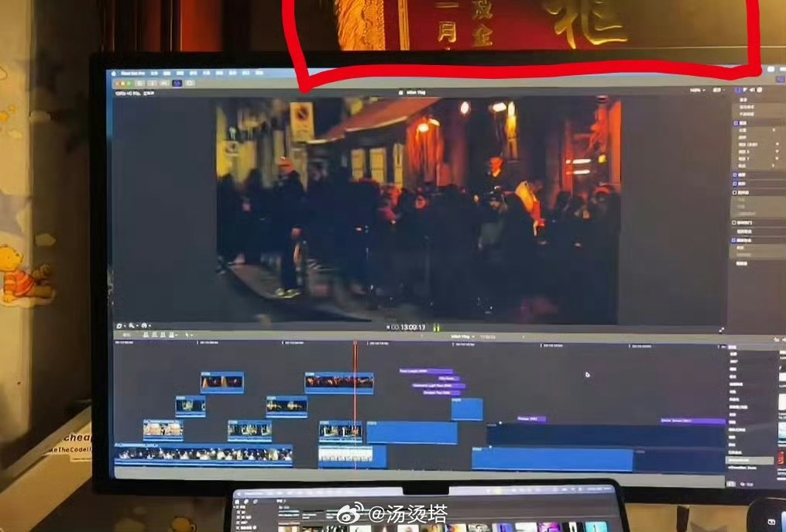Click the 1080p HD format text above the viewer
This screenshot has width=786, height=532.
pyautogui.click(x=134, y=93)
